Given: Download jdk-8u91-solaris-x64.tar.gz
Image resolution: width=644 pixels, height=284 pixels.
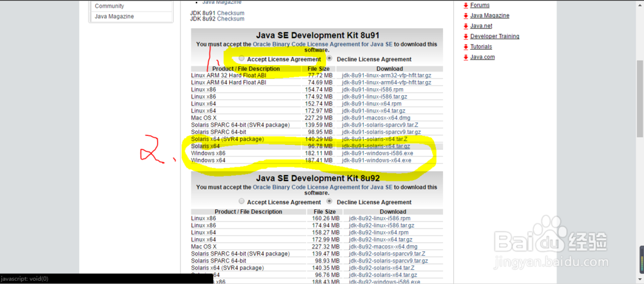Looking at the screenshot, I should tap(375, 146).
